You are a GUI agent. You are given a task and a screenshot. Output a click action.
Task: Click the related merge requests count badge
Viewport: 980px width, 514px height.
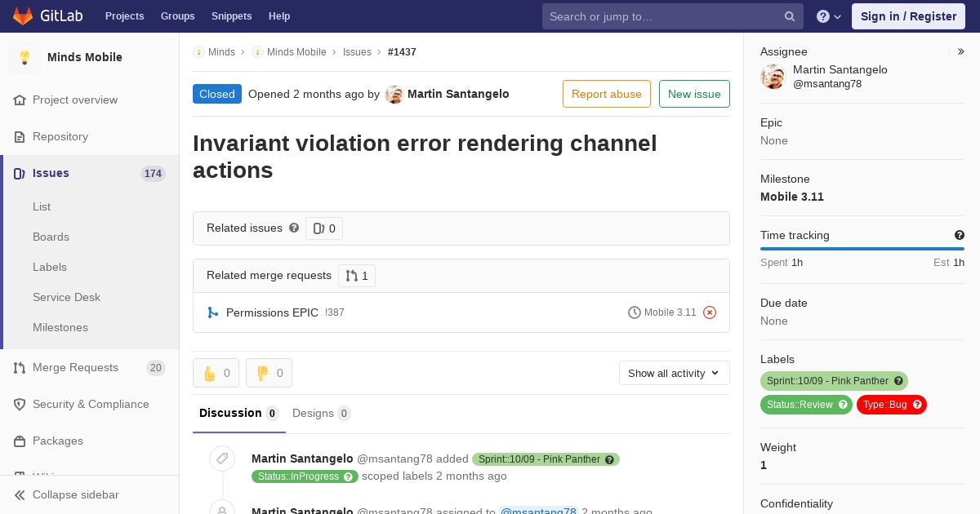coord(357,276)
